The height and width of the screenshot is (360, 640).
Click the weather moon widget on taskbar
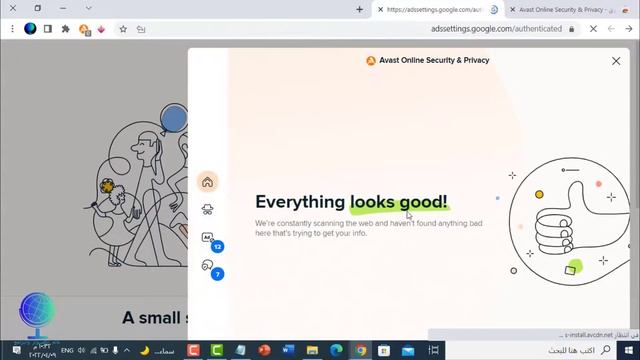tap(158, 350)
